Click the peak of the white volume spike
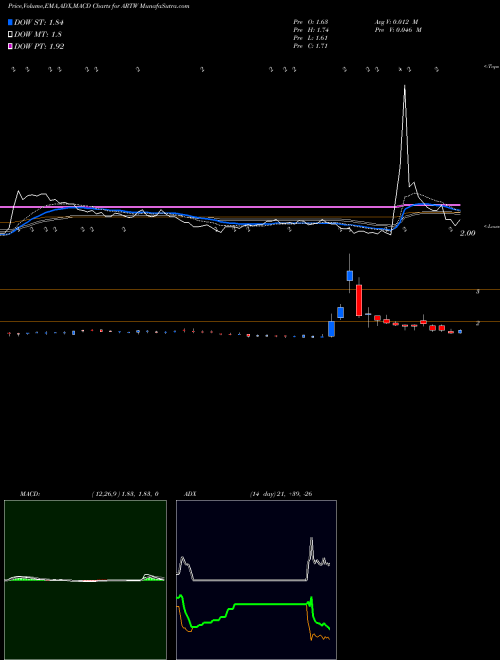This screenshot has width=500, height=660. [404, 87]
